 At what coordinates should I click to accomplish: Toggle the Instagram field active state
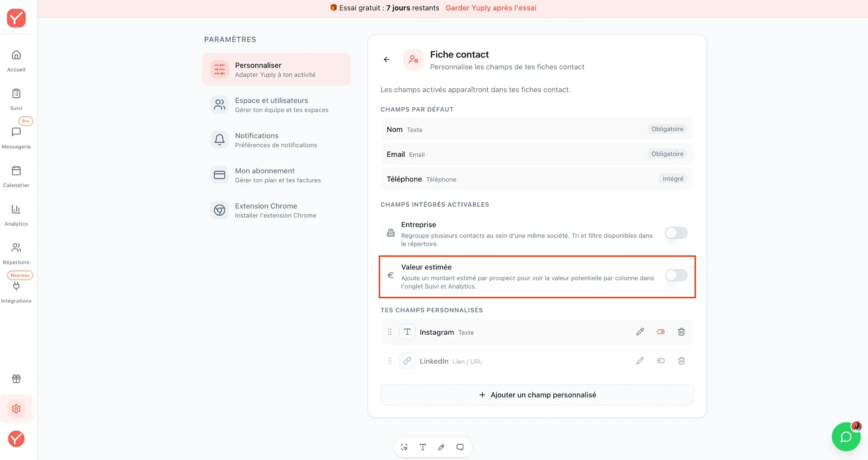pyautogui.click(x=660, y=332)
